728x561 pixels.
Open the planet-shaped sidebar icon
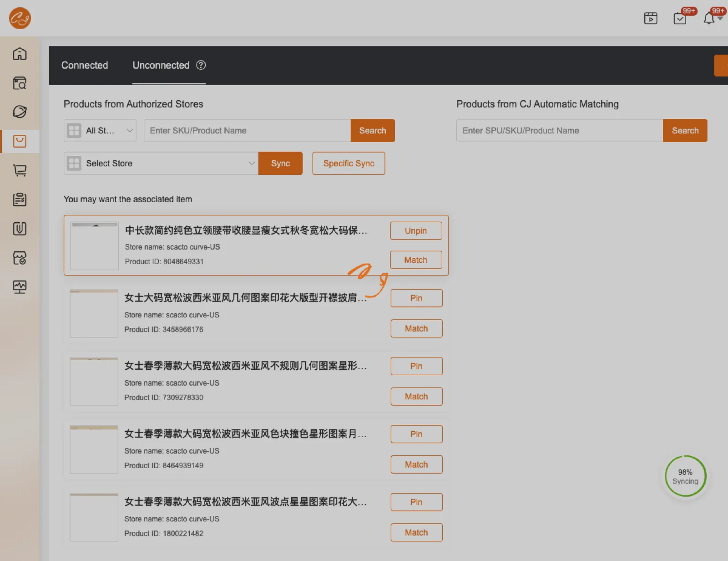tap(20, 112)
